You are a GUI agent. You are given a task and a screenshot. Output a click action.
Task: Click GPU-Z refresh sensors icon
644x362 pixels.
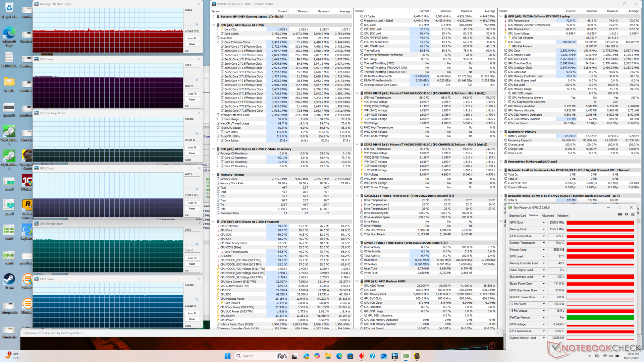626,214
